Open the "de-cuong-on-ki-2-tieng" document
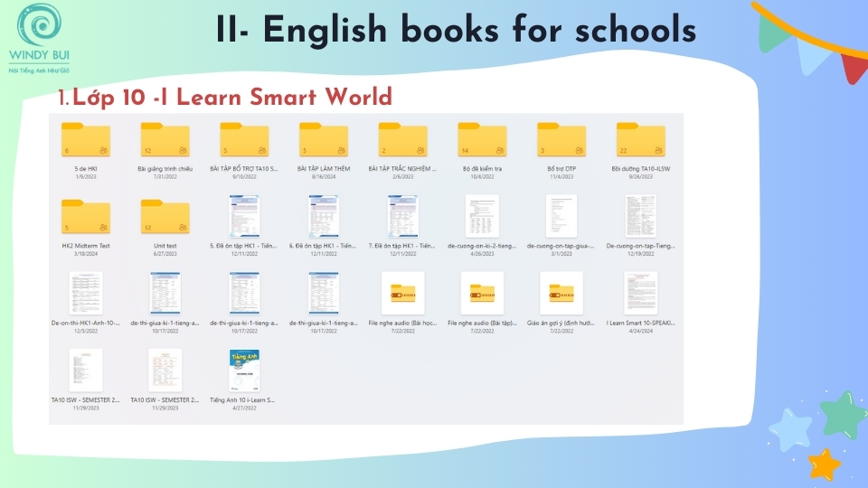Screen dimensions: 868x488 click(x=482, y=217)
